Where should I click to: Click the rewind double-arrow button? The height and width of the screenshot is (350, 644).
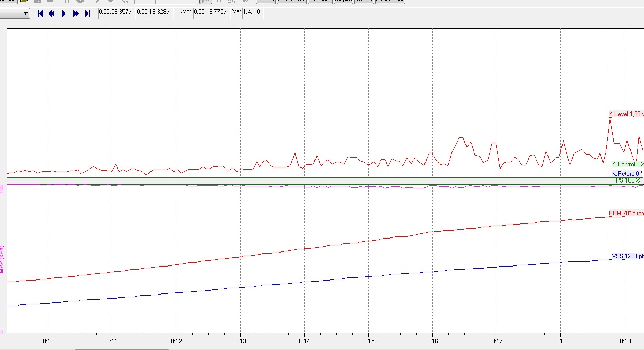click(51, 13)
